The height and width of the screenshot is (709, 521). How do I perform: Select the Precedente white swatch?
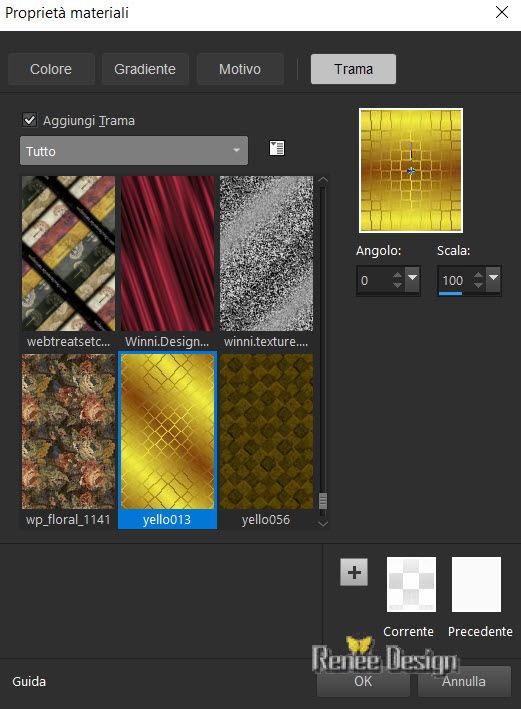click(476, 584)
